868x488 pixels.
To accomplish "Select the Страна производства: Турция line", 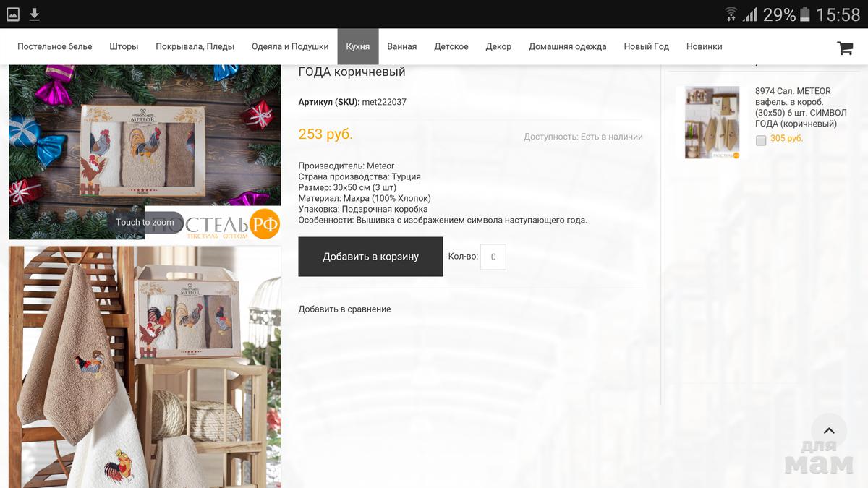I will pyautogui.click(x=359, y=176).
